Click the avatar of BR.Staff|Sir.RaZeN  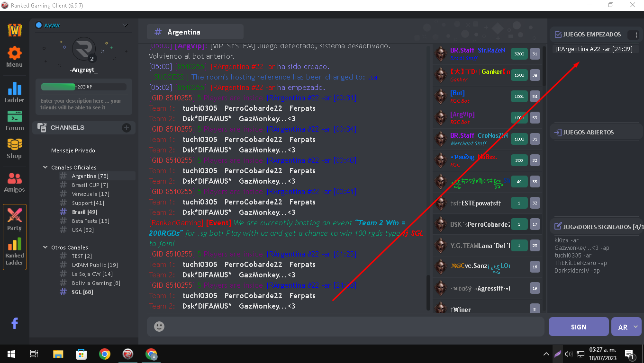441,54
